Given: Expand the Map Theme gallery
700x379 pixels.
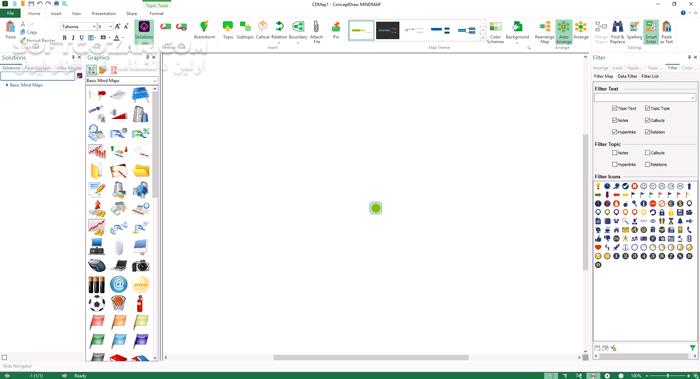Looking at the screenshot, I should (483, 38).
